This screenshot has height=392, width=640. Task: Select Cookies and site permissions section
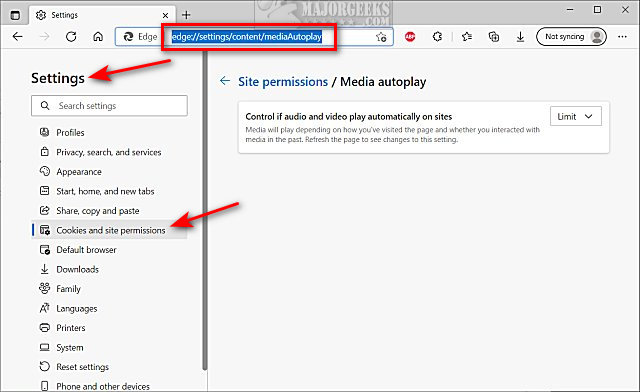(109, 230)
